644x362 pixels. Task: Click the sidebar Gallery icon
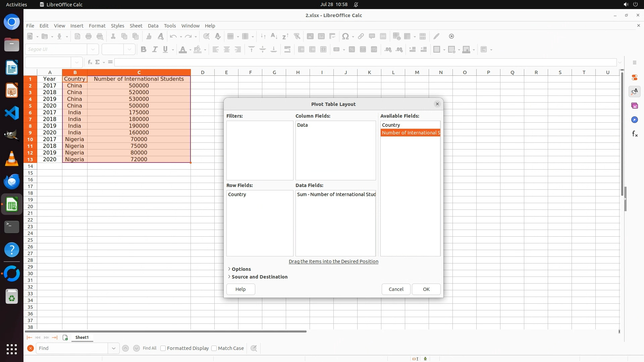click(635, 106)
